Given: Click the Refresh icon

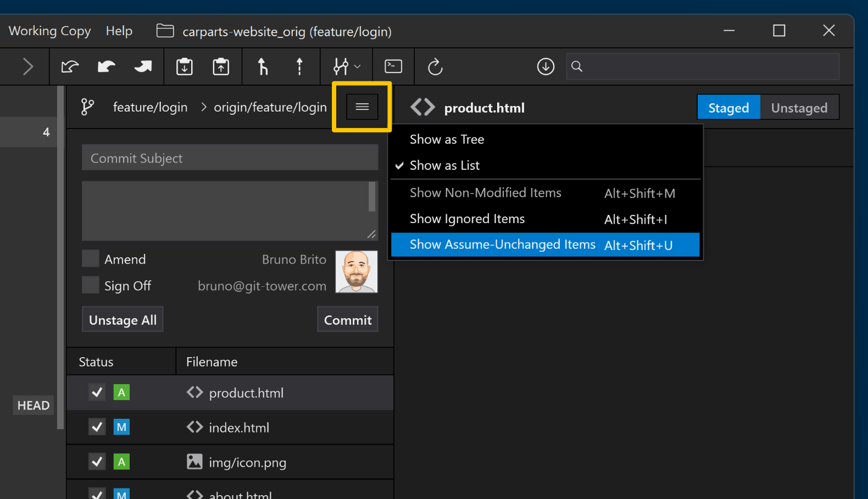Looking at the screenshot, I should (435, 66).
